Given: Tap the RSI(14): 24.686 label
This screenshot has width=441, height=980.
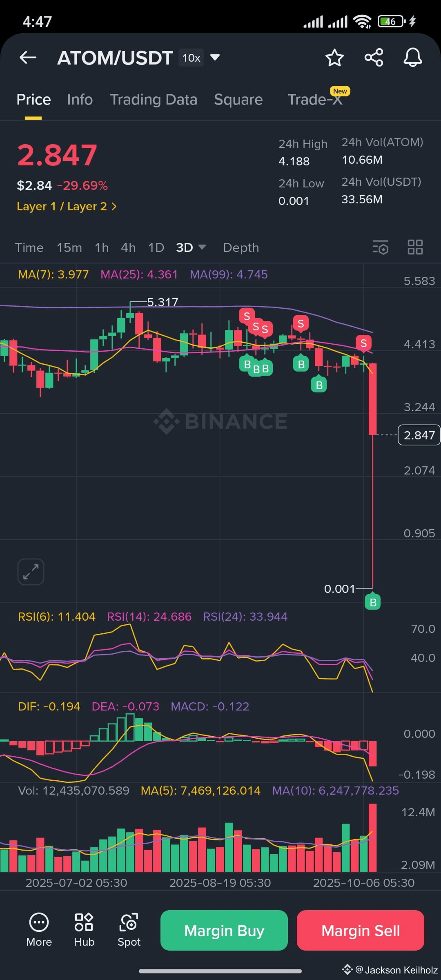Looking at the screenshot, I should point(149,617).
